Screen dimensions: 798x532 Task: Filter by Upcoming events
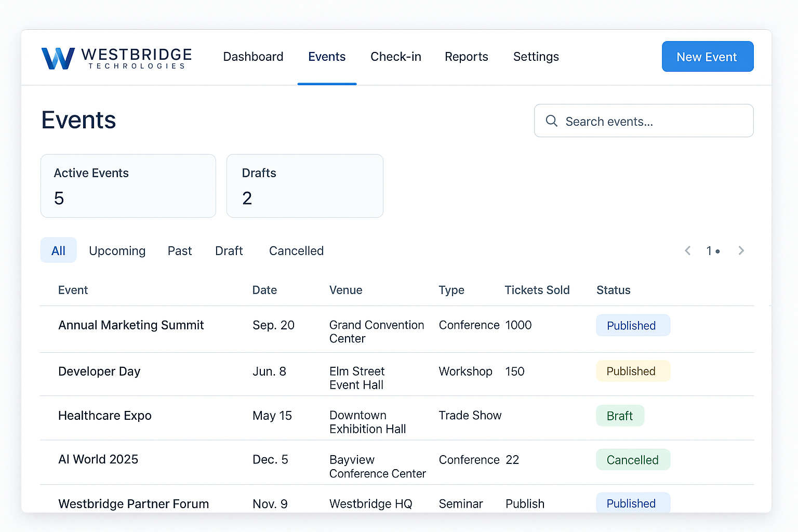pyautogui.click(x=117, y=251)
